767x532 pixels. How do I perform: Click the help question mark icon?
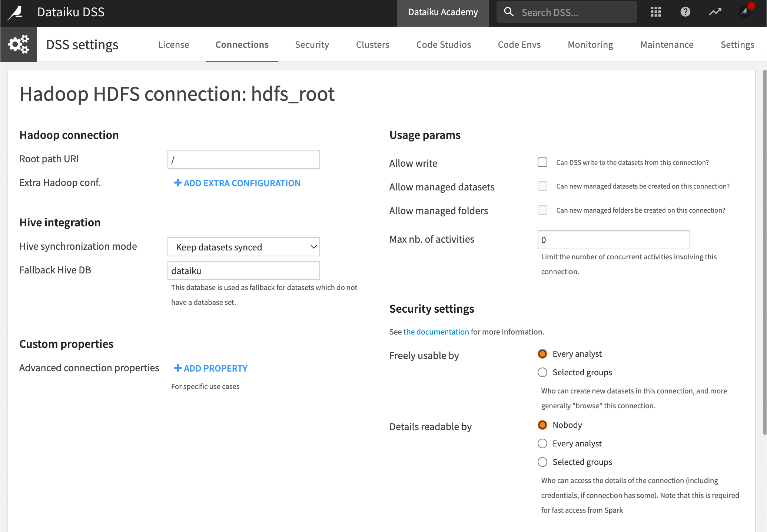[x=685, y=12]
